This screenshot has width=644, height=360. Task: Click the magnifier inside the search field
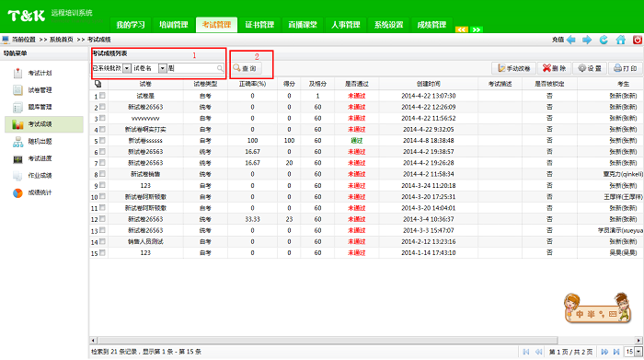point(220,68)
